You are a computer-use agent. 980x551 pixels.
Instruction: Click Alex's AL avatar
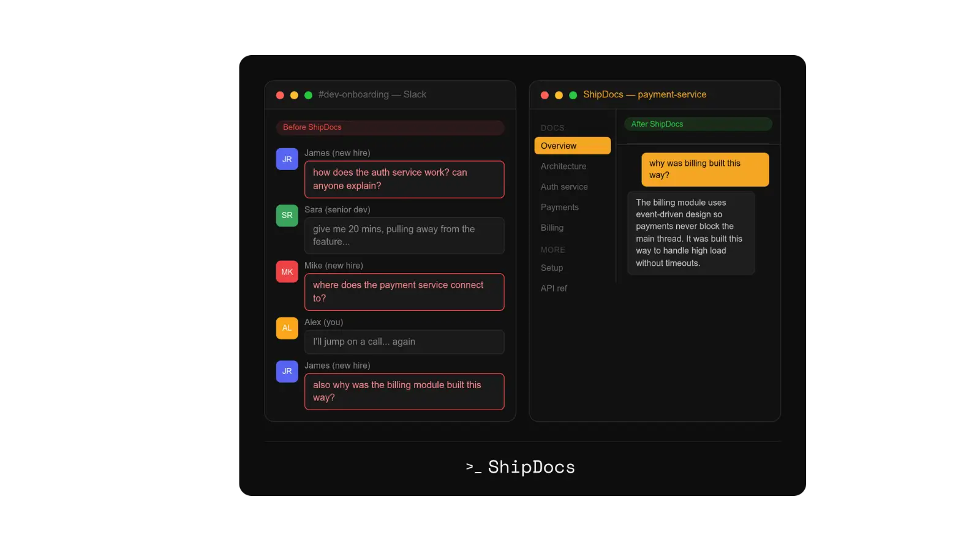click(x=287, y=328)
